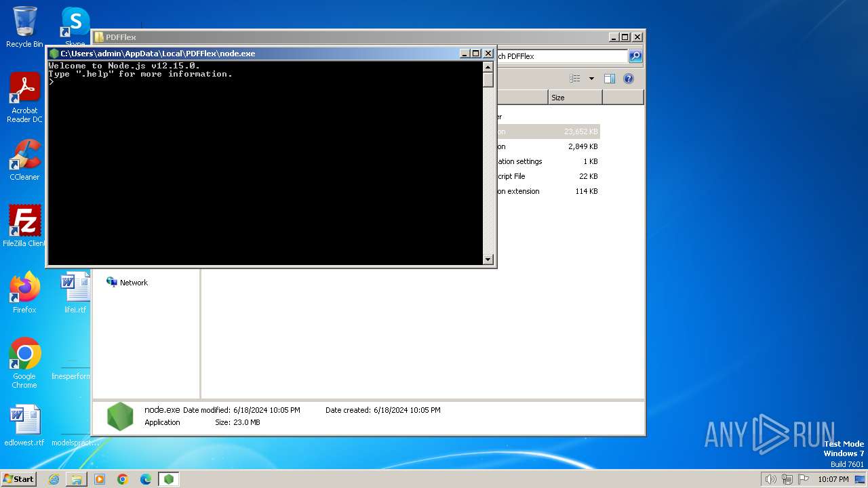
Task: Change the Explorer view icon
Action: [x=575, y=79]
